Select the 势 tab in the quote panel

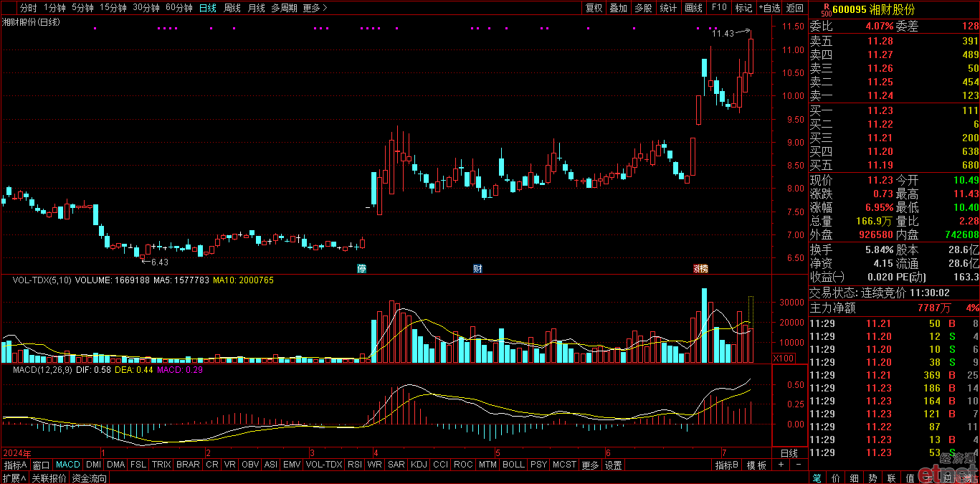pyautogui.click(x=872, y=478)
